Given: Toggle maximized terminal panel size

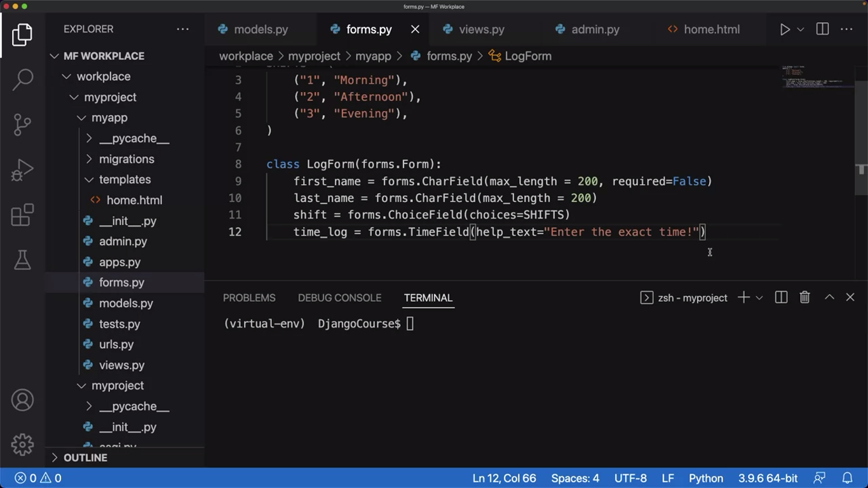Looking at the screenshot, I should point(829,297).
